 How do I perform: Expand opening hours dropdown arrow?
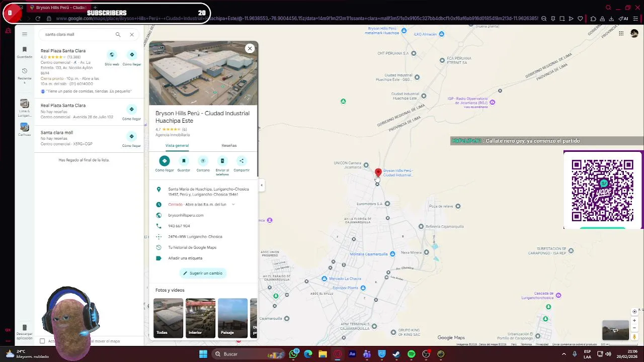[x=233, y=205]
